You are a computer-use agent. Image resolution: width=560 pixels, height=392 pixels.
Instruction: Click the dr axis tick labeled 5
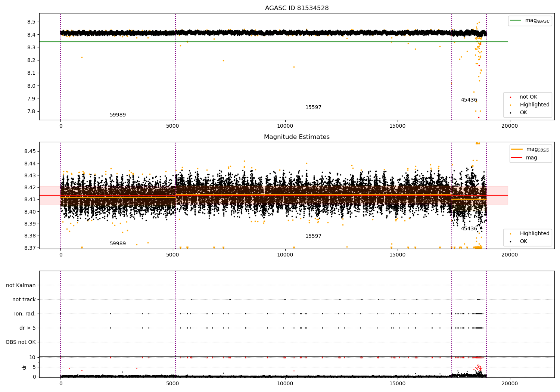click(x=34, y=367)
